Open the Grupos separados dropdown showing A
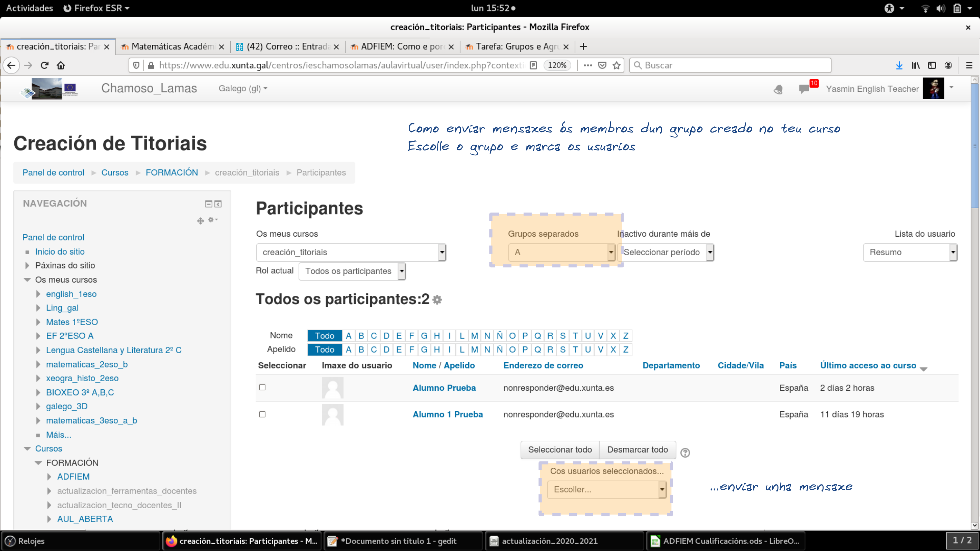Image resolution: width=980 pixels, height=551 pixels. pos(562,252)
